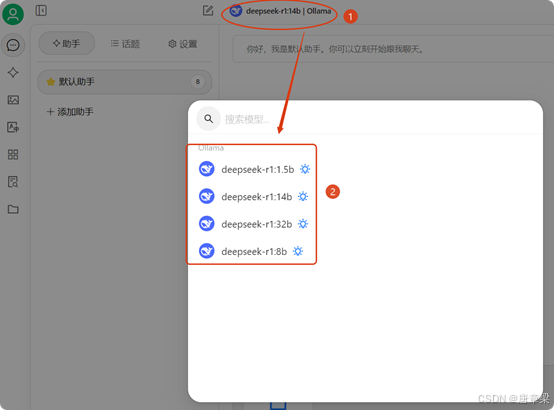This screenshot has width=554, height=410.
Task: Open the user avatar profile
Action: click(x=13, y=14)
